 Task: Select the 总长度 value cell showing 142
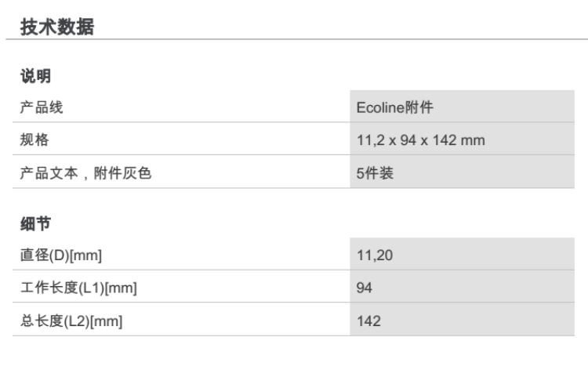(368, 321)
